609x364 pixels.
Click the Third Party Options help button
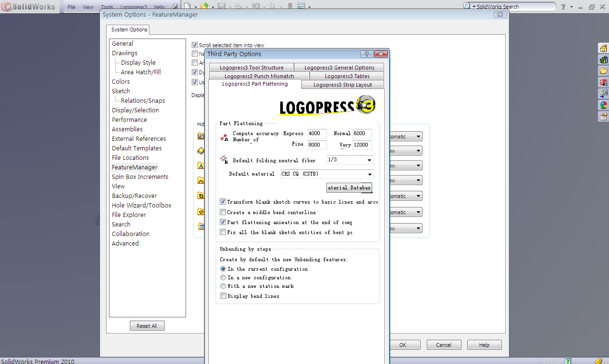pos(366,54)
